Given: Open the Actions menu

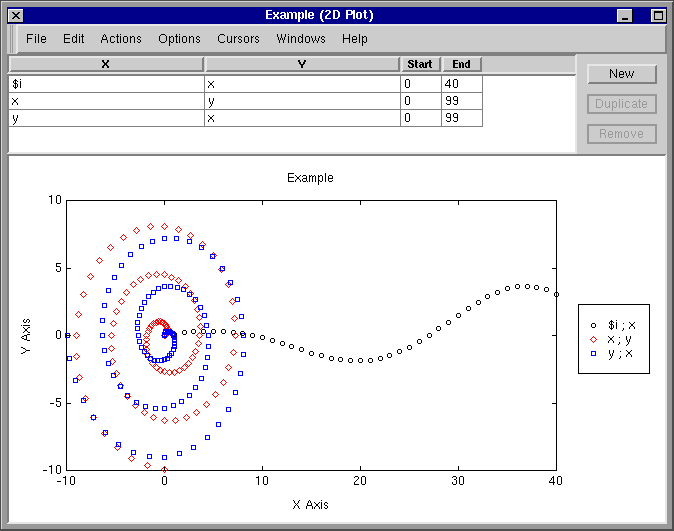Looking at the screenshot, I should pos(121,39).
